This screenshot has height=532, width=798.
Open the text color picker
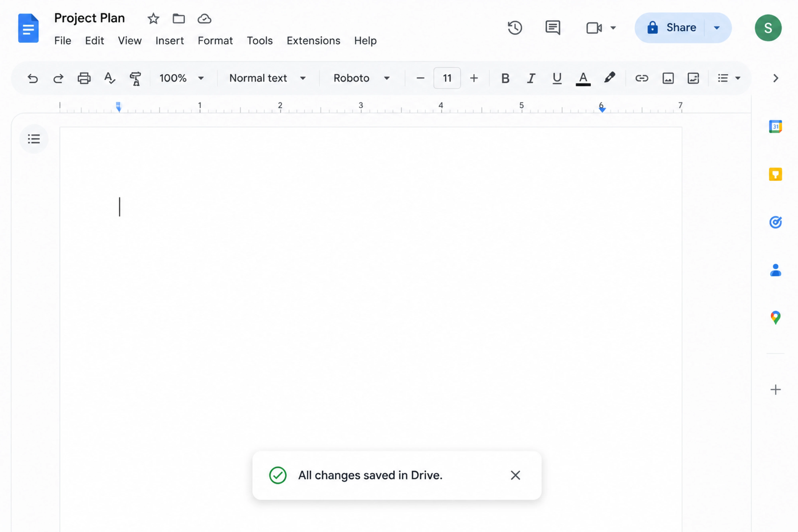(x=583, y=79)
